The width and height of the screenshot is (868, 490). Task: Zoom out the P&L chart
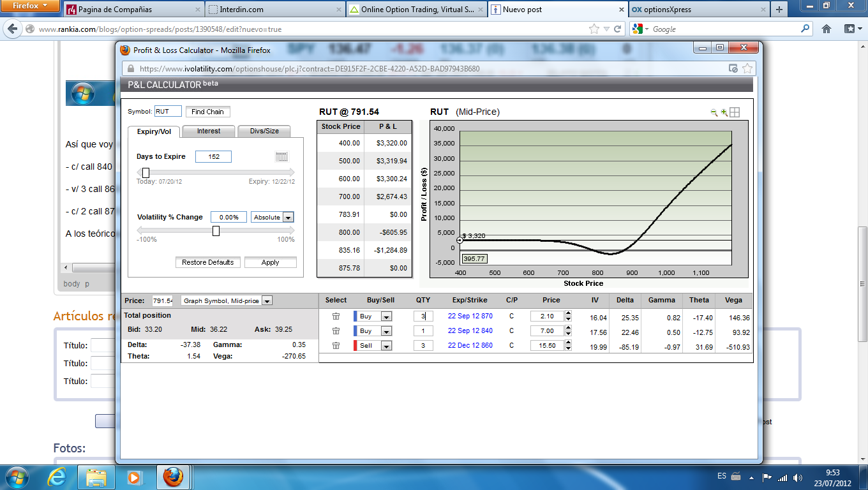pyautogui.click(x=714, y=112)
